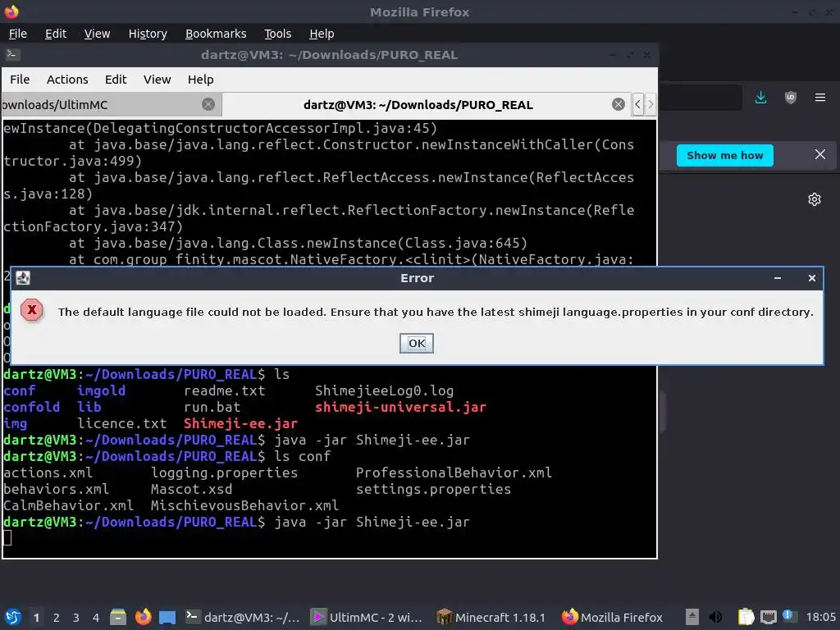The width and height of the screenshot is (840, 630).
Task: Click the Show me how button
Action: pyautogui.click(x=724, y=155)
